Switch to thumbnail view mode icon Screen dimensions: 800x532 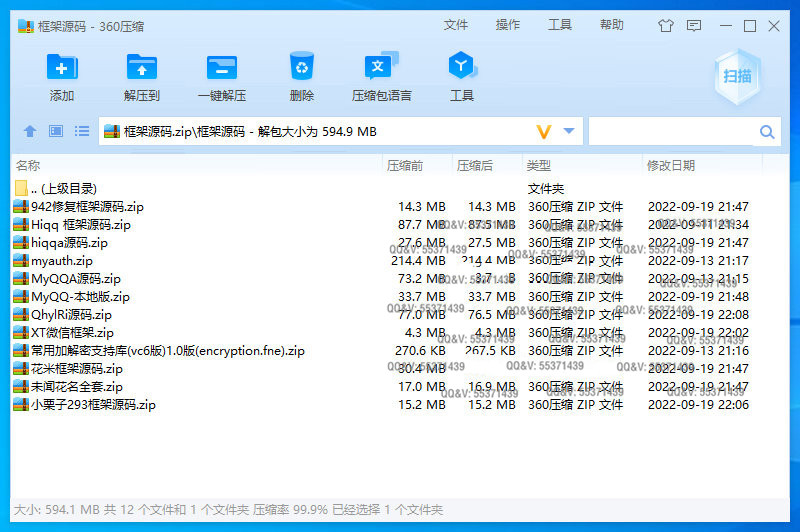56,131
